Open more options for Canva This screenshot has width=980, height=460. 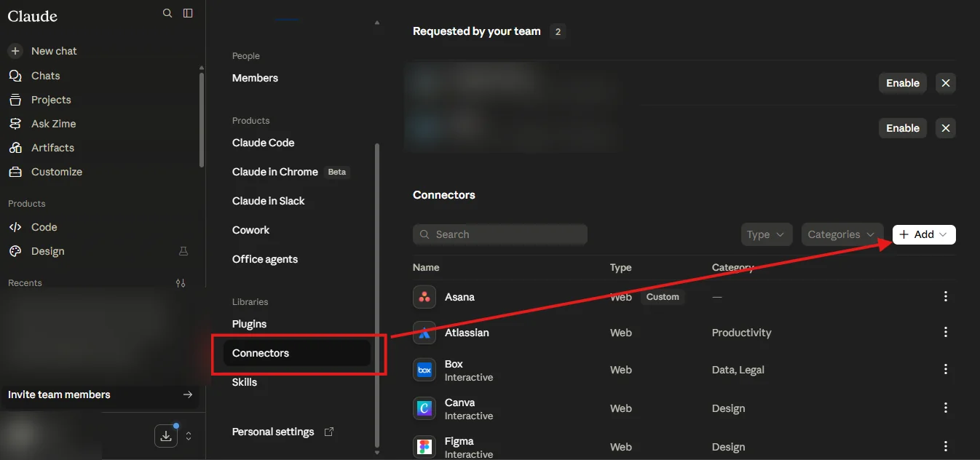(x=946, y=408)
